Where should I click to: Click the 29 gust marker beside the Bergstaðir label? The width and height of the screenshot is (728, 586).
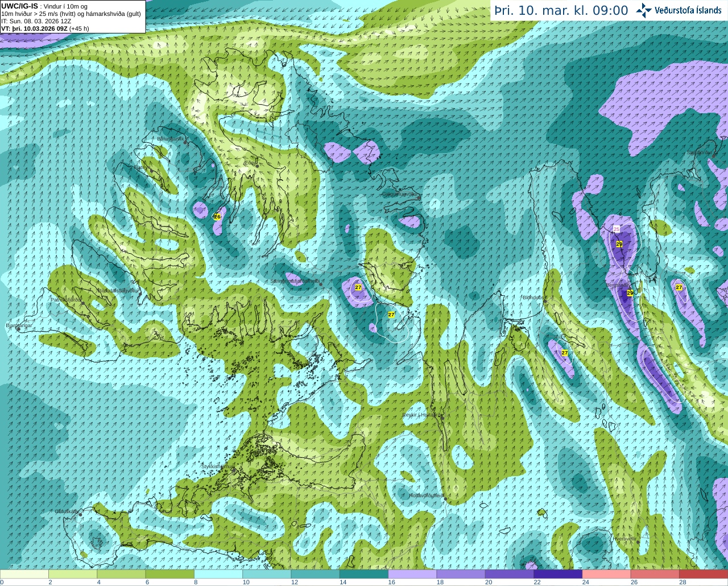coord(630,292)
